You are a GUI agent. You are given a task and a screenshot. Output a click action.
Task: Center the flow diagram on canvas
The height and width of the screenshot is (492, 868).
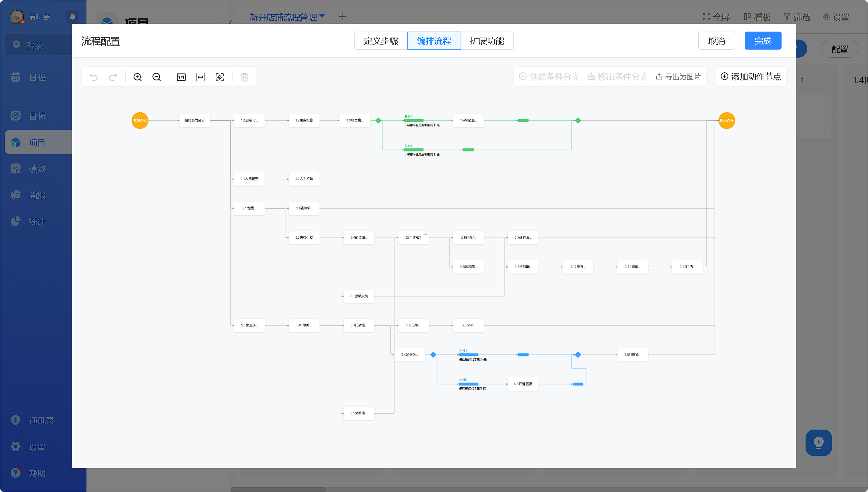220,77
